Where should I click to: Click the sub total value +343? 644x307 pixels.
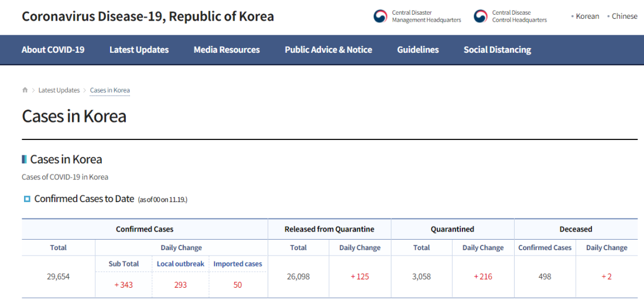124,285
